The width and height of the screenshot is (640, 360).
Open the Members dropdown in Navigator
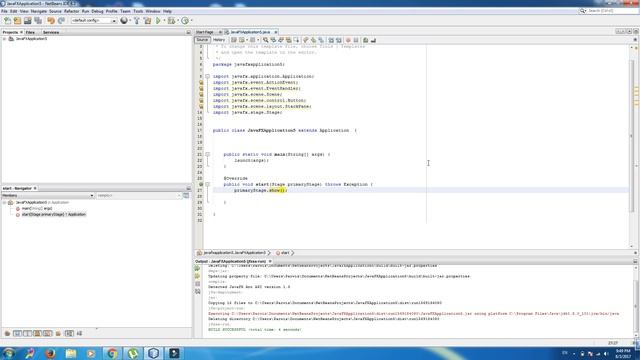pyautogui.click(x=48, y=196)
